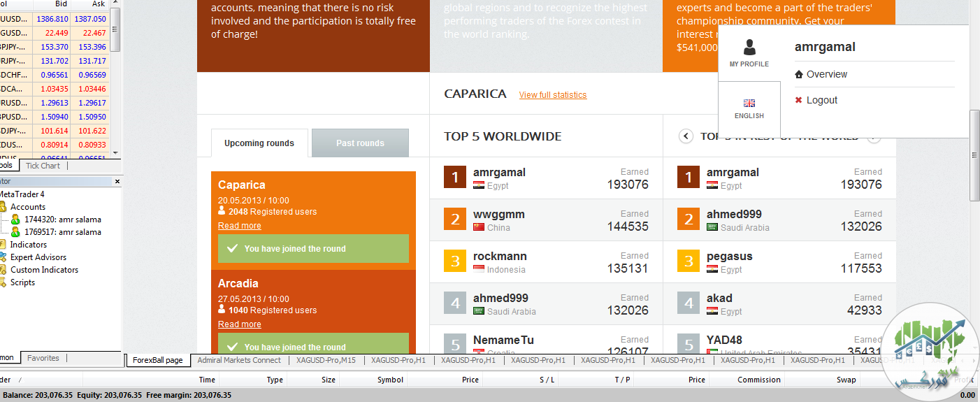This screenshot has height=402, width=980.
Task: Click the users icon beside 1040 Registered
Action: (222, 310)
